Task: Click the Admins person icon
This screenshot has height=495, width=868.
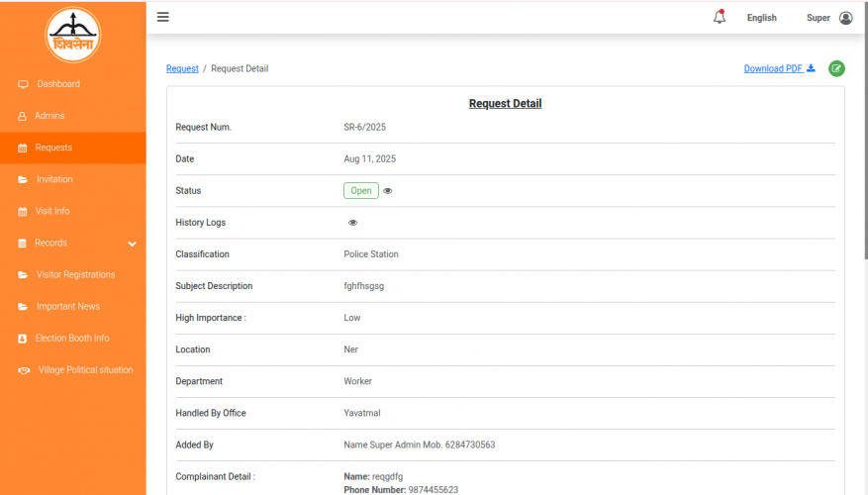Action: (x=22, y=116)
